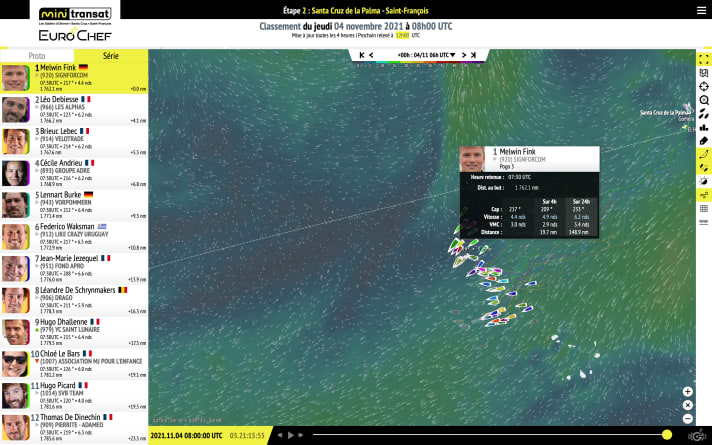Select the eraser tool icon
This screenshot has width=712, height=445.
pos(704,141)
